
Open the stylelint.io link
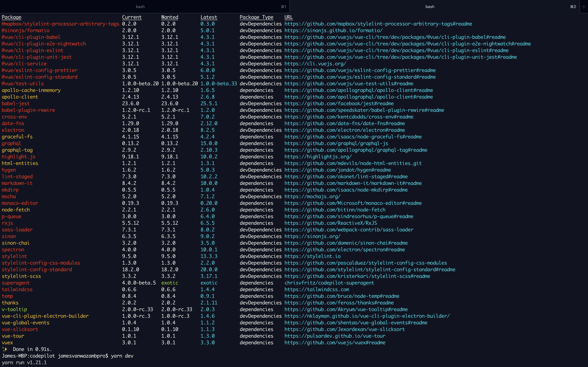[312, 256]
